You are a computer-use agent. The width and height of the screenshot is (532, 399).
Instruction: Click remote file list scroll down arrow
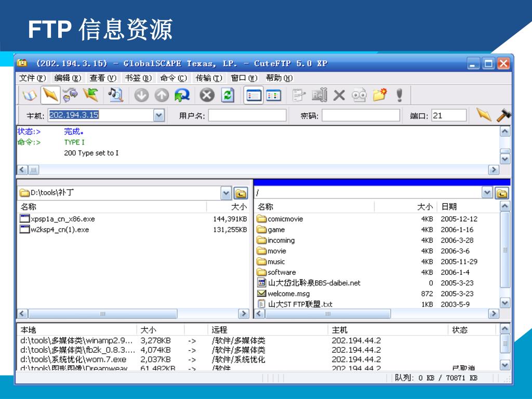(x=505, y=303)
